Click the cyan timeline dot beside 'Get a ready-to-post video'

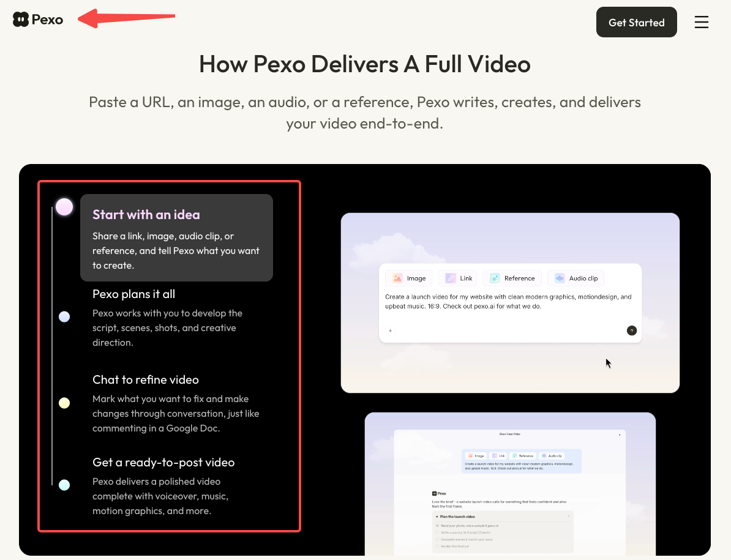[64, 485]
